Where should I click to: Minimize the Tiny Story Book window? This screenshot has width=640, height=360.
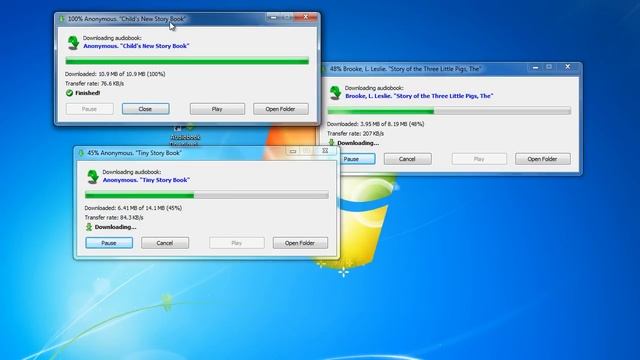(x=293, y=151)
